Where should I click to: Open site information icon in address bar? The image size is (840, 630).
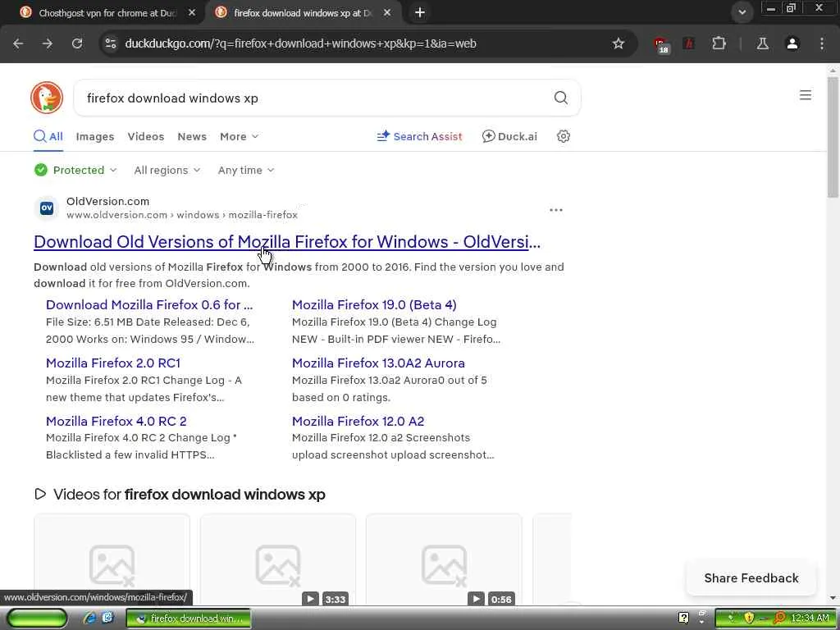pyautogui.click(x=111, y=43)
